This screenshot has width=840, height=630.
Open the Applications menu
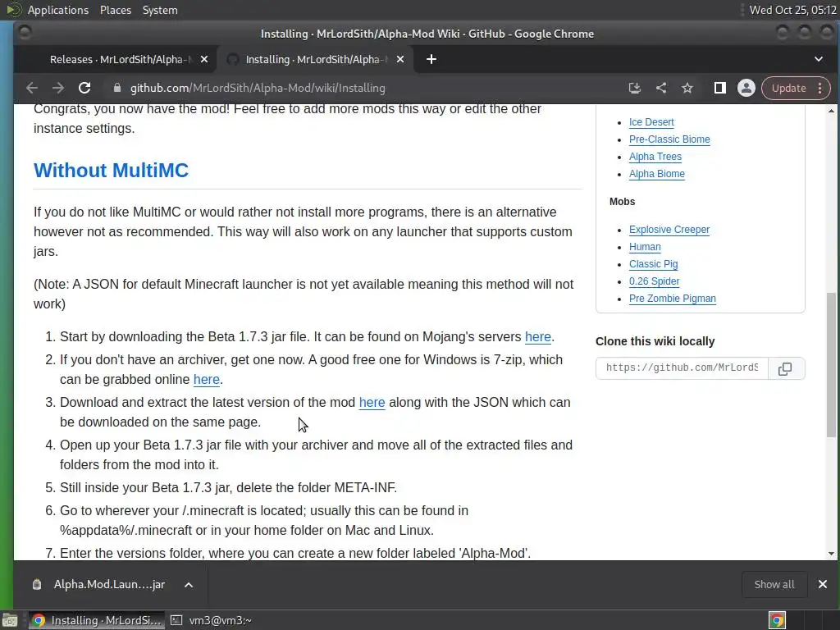pos(58,10)
